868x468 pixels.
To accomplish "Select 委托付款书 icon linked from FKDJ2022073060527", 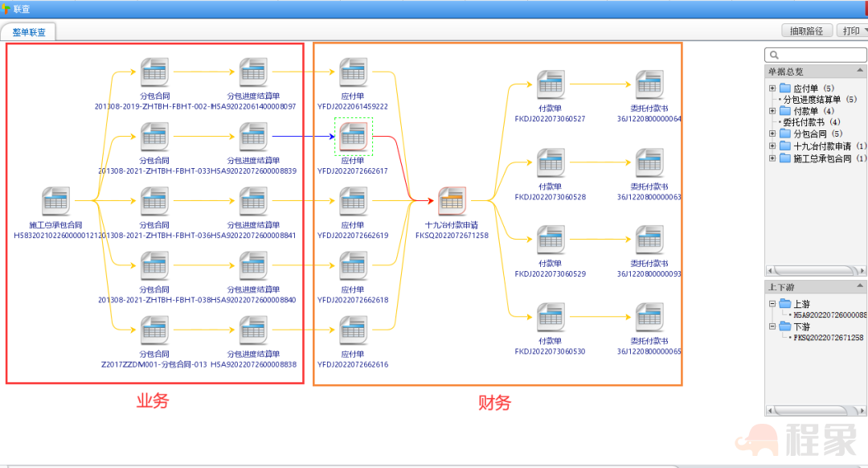I will point(649,84).
